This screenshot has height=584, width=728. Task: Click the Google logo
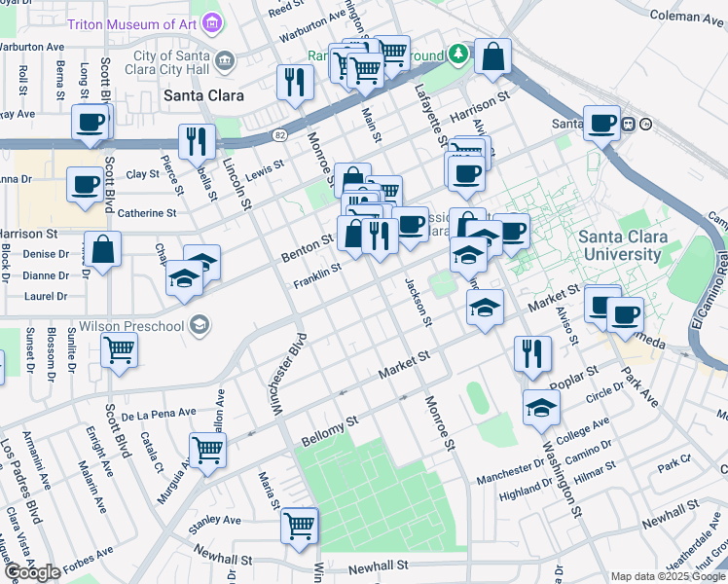click(33, 572)
